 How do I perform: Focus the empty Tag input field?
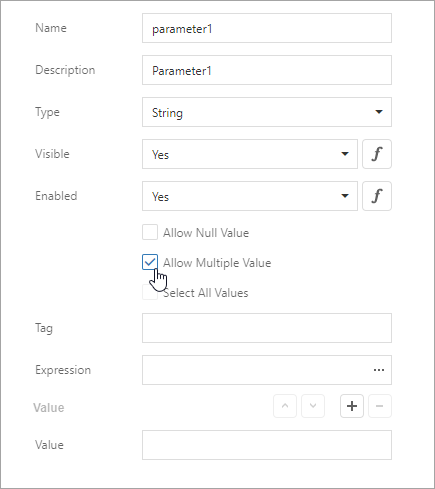click(x=267, y=328)
